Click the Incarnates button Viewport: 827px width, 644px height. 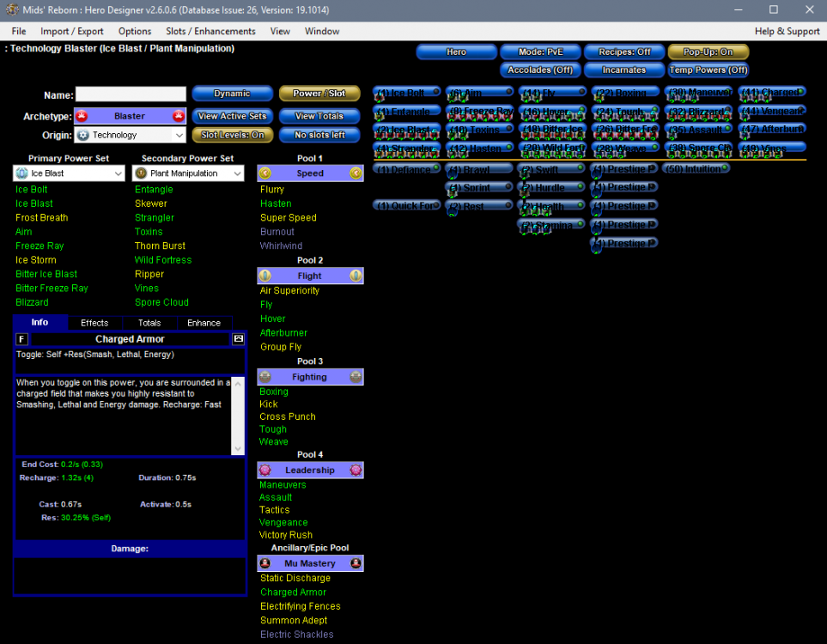click(x=624, y=70)
